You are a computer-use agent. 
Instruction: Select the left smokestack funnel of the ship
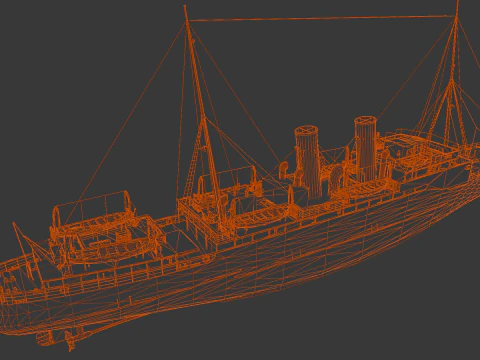[308, 162]
